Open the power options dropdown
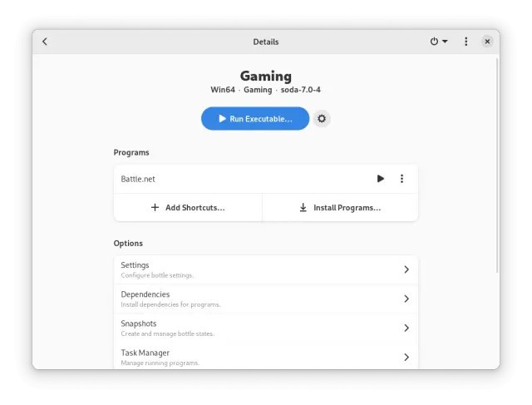 point(439,42)
